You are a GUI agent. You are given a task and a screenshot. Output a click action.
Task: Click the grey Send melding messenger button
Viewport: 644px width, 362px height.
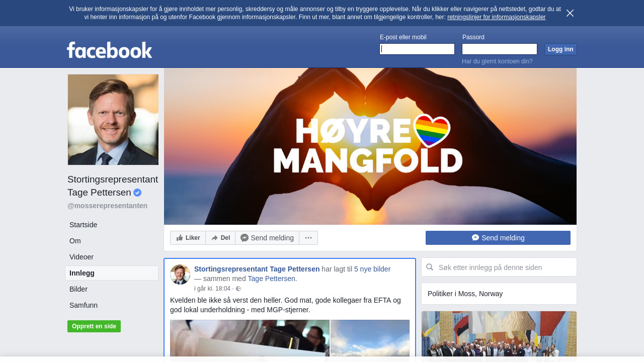click(267, 238)
